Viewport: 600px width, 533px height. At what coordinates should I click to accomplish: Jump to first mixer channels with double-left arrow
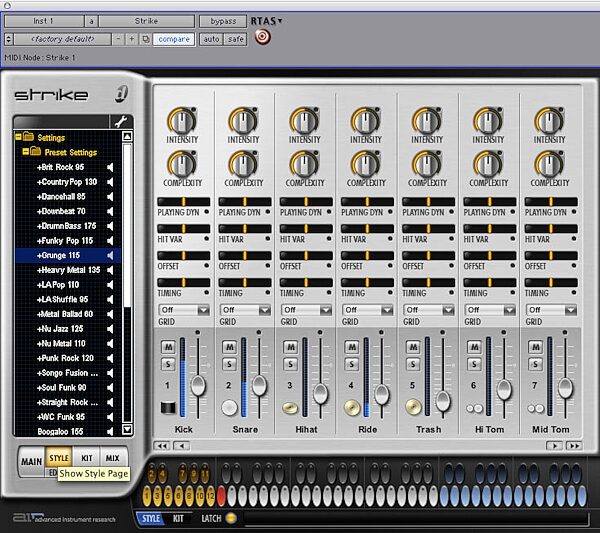click(x=162, y=446)
